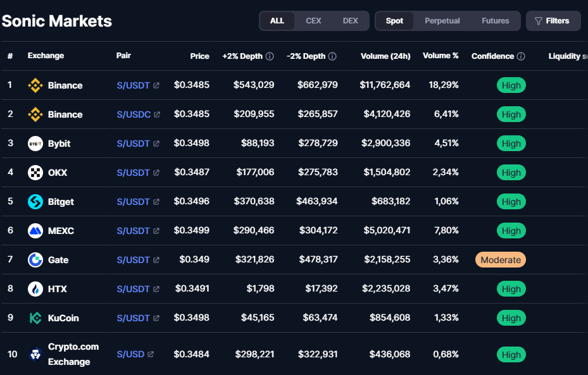Switch to the DEX tab

tap(350, 21)
